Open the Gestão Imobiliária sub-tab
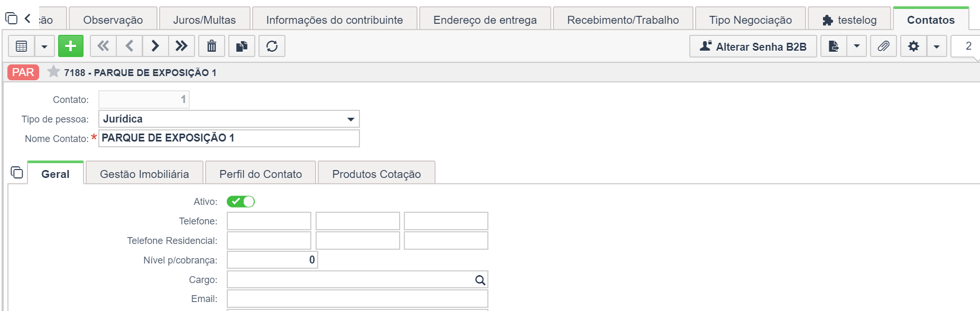Image resolution: width=980 pixels, height=311 pixels. (x=144, y=174)
